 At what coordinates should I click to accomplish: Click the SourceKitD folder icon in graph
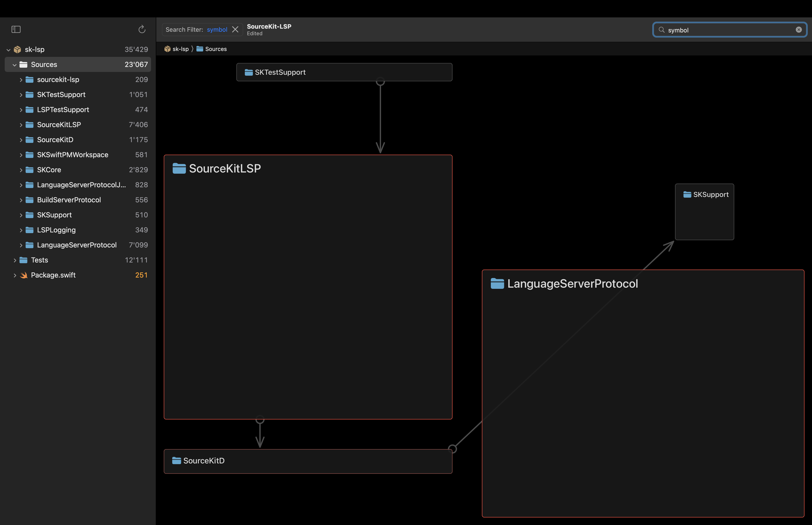176,461
